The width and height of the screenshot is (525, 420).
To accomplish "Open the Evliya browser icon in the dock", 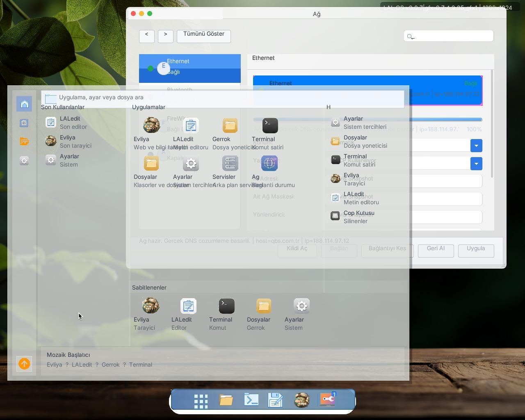I will click(302, 400).
